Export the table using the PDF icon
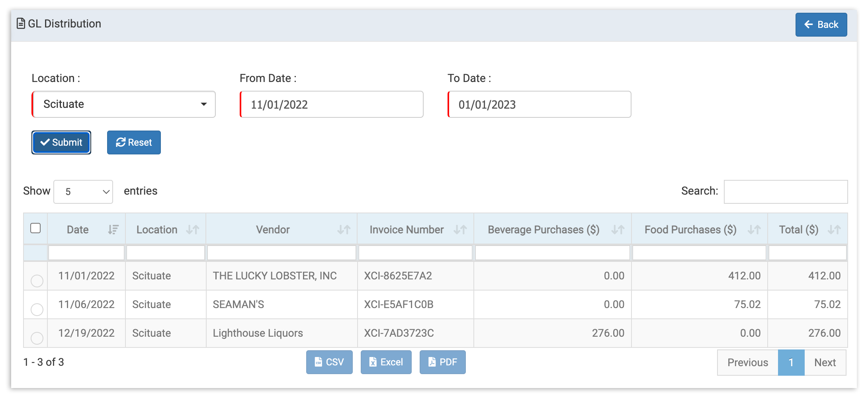This screenshot has height=398, width=868. [432, 362]
